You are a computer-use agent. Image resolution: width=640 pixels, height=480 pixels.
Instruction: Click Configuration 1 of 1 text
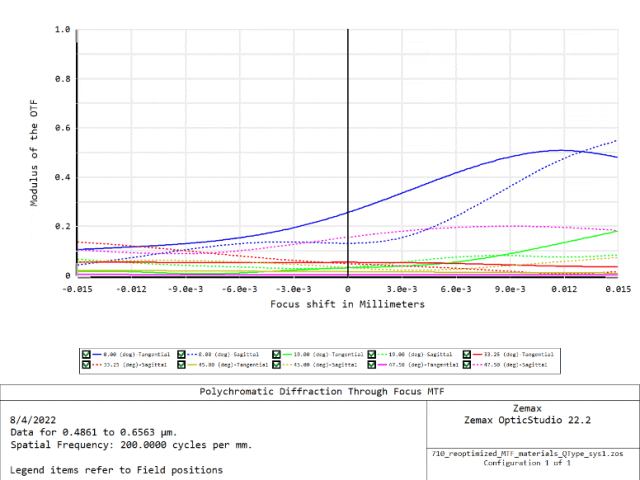527,463
